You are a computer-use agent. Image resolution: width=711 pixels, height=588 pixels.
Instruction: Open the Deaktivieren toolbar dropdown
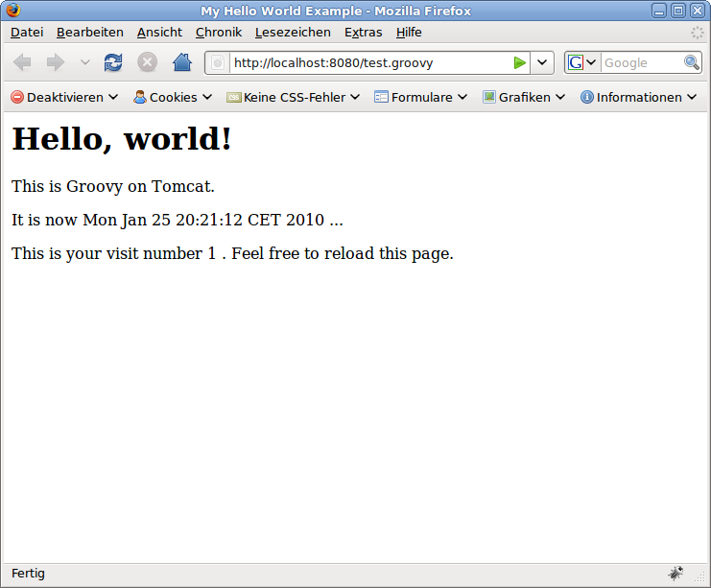pos(64,97)
